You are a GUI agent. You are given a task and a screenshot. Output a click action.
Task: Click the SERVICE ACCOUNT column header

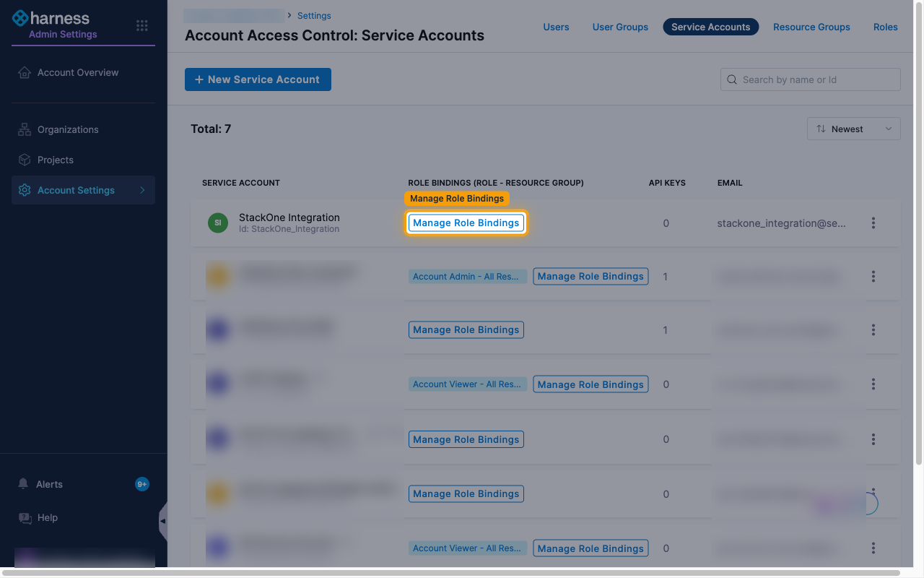pyautogui.click(x=241, y=183)
